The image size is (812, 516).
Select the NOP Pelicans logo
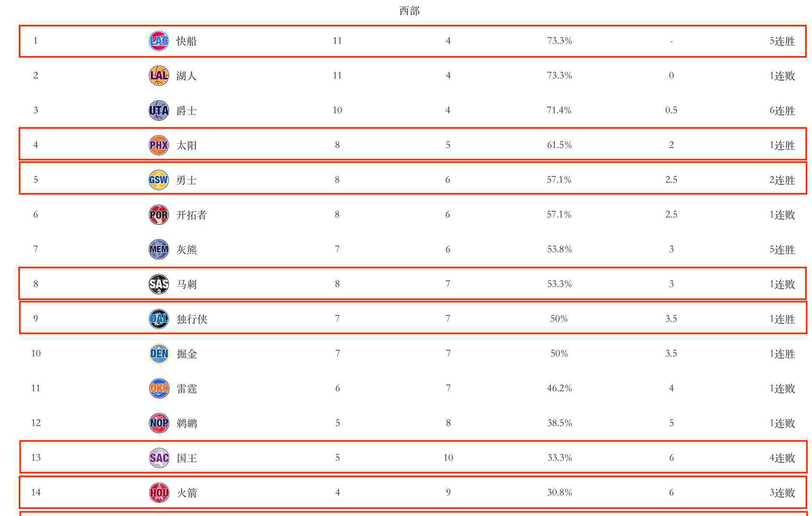(x=159, y=423)
